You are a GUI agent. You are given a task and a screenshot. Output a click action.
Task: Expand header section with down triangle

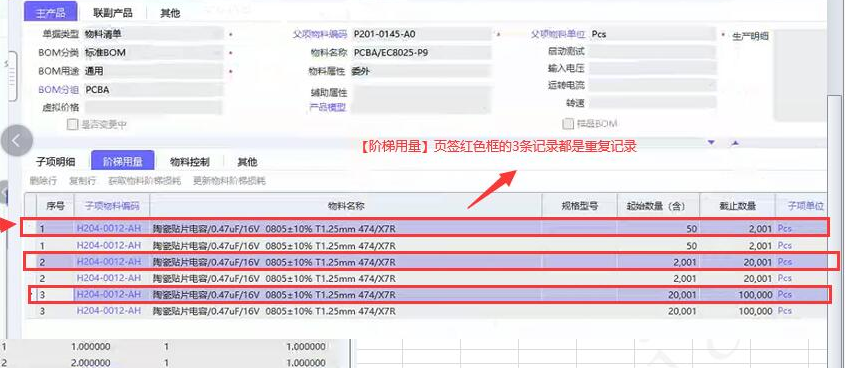click(x=711, y=143)
